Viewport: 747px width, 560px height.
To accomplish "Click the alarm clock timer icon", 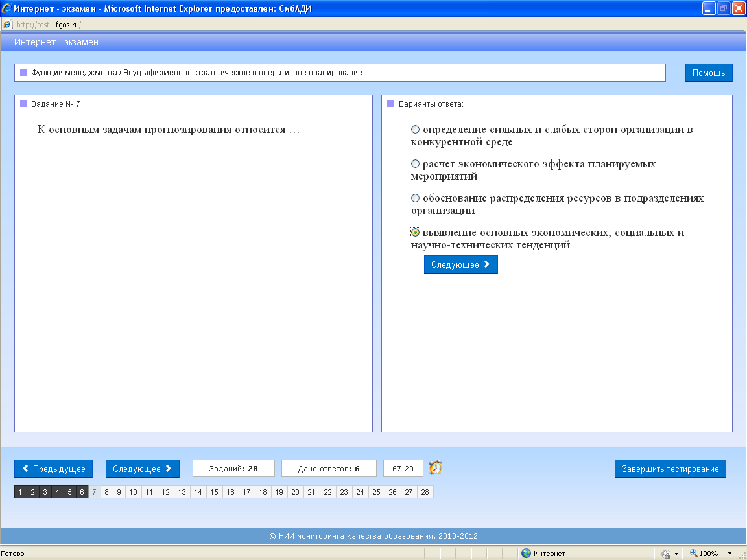I will [436, 467].
